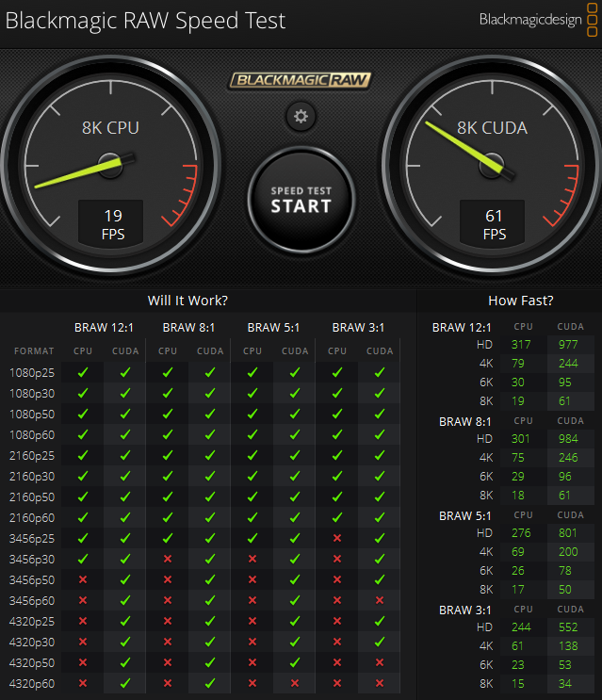Click the green check for 3456p60 BRAW 5:1 CUDA

pyautogui.click(x=295, y=600)
